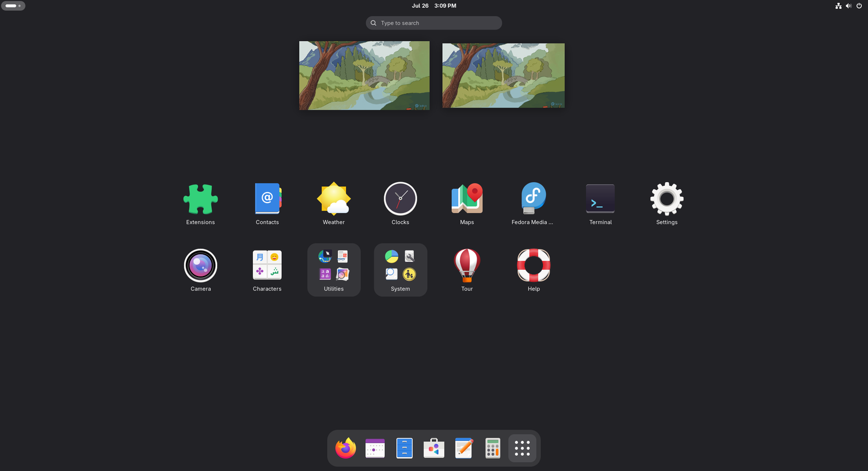Open the Maps app
868x471 pixels.
467,204
